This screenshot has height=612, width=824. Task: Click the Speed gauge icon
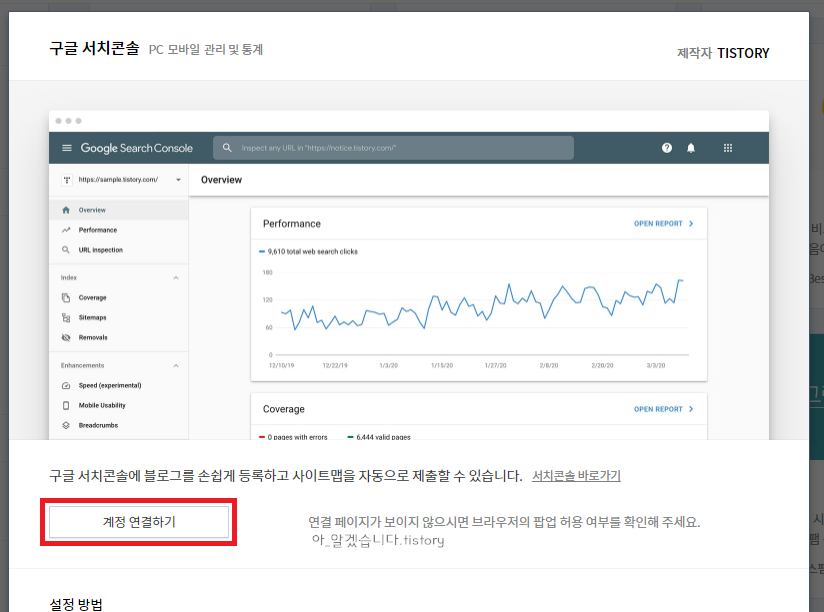(66, 386)
